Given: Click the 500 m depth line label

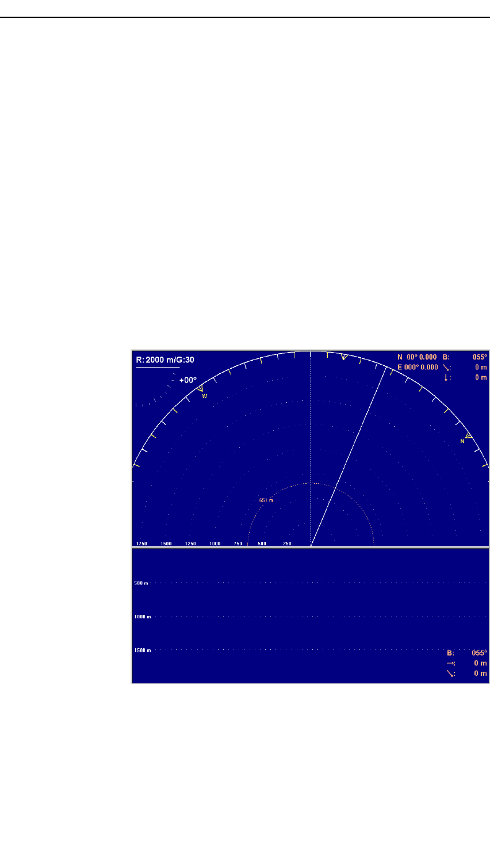Looking at the screenshot, I should (x=141, y=583).
